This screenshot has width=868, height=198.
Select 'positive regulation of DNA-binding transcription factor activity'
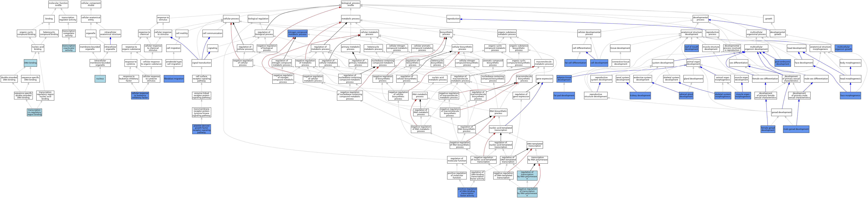tap(467, 192)
